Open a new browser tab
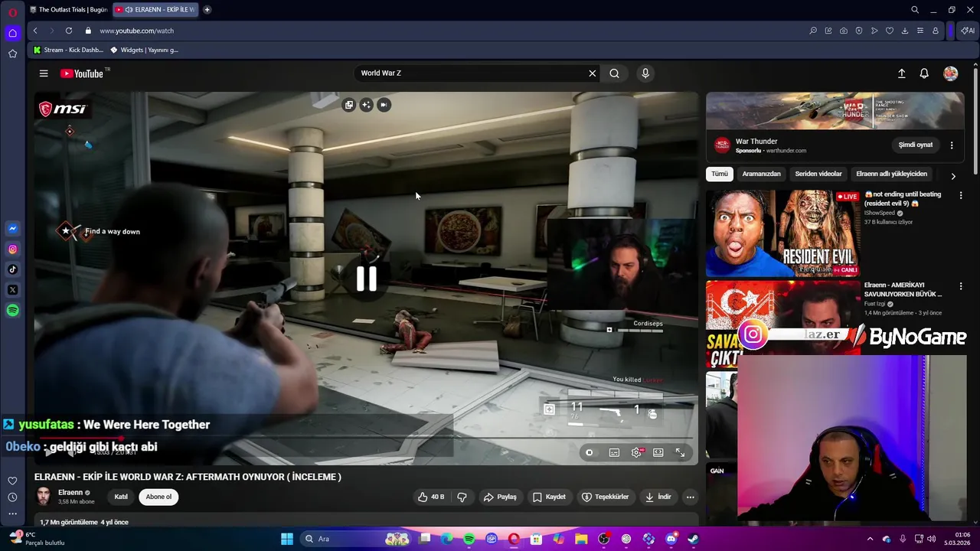Viewport: 980px width, 551px height. (207, 10)
